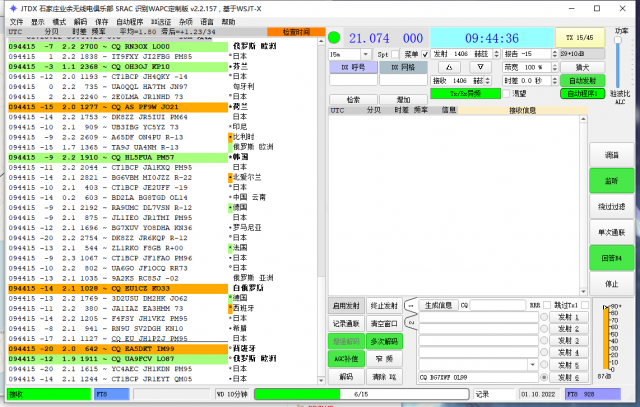Click the DX 呼号 button
The height and width of the screenshot is (407, 640).
click(353, 67)
